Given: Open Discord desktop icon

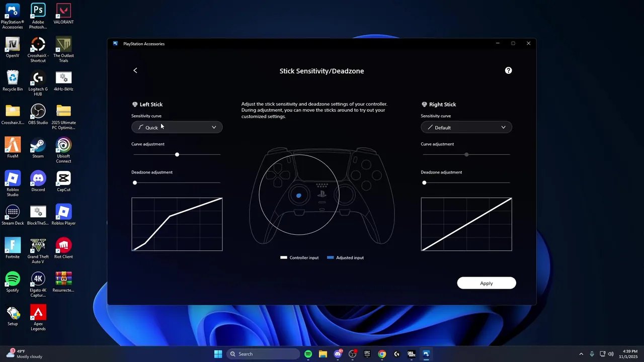Looking at the screenshot, I should point(38,182).
